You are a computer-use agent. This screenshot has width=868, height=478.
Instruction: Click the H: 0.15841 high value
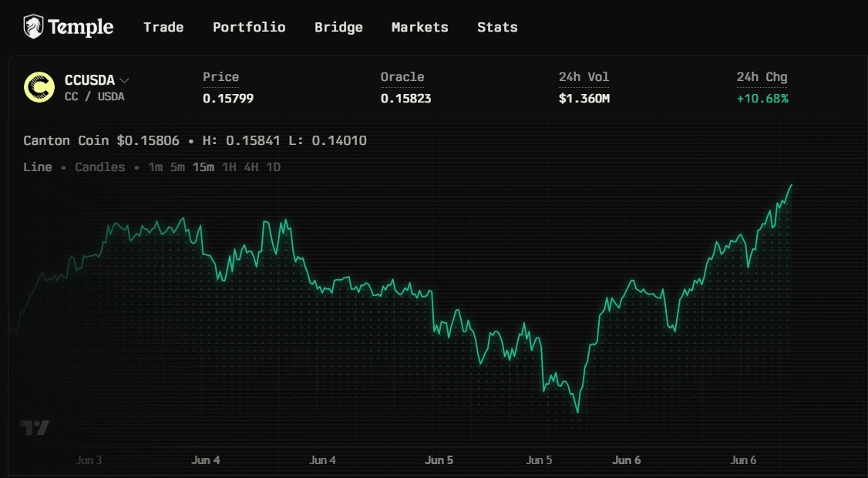pyautogui.click(x=241, y=140)
